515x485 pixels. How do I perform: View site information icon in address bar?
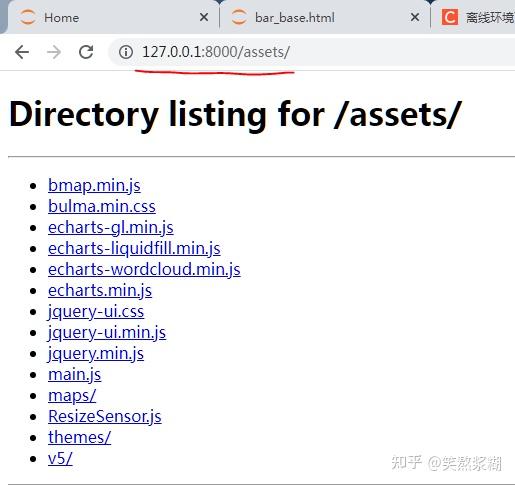point(126,52)
